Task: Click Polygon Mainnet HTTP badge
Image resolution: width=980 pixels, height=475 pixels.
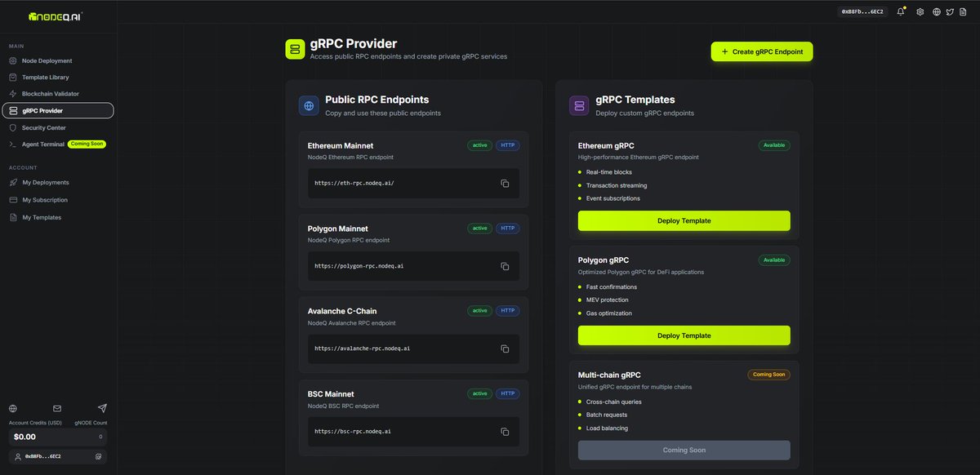Action: 507,229
